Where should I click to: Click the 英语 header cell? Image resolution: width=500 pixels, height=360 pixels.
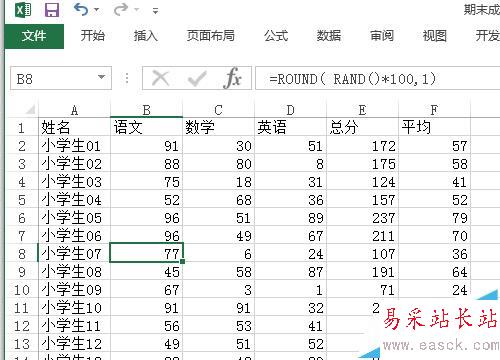[x=290, y=127]
